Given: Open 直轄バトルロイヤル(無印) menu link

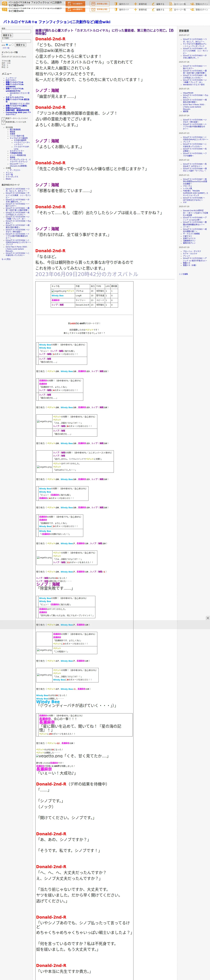Looking at the screenshot, I should [x=16, y=106].
